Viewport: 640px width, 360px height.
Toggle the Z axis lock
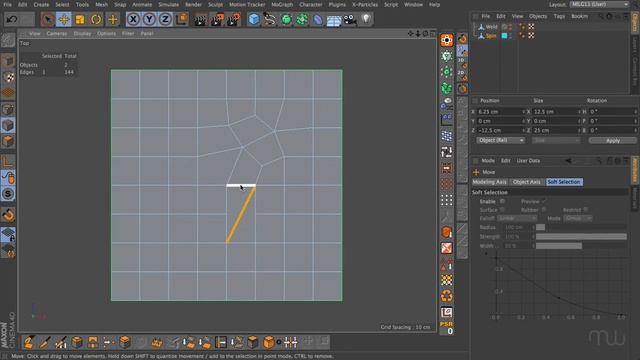(165, 19)
